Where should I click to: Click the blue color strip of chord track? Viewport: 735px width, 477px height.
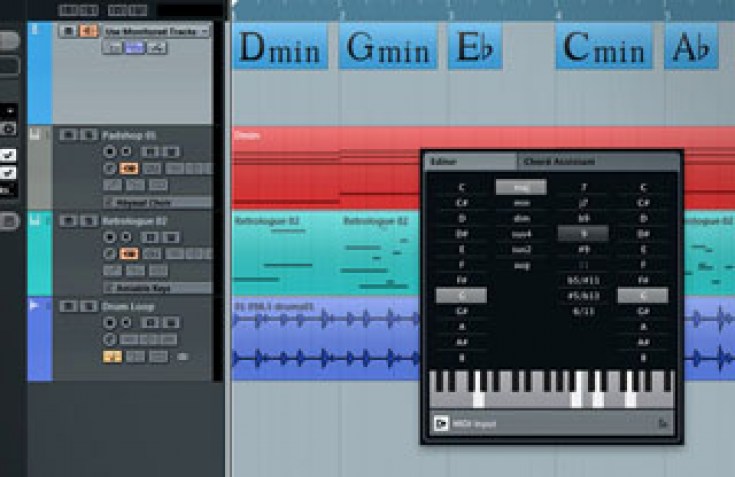40,73
